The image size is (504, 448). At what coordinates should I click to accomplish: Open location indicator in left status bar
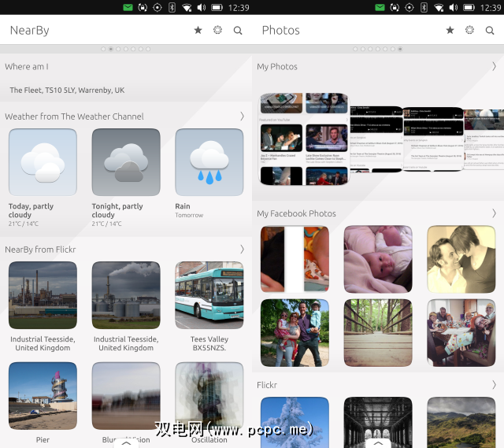[157, 7]
